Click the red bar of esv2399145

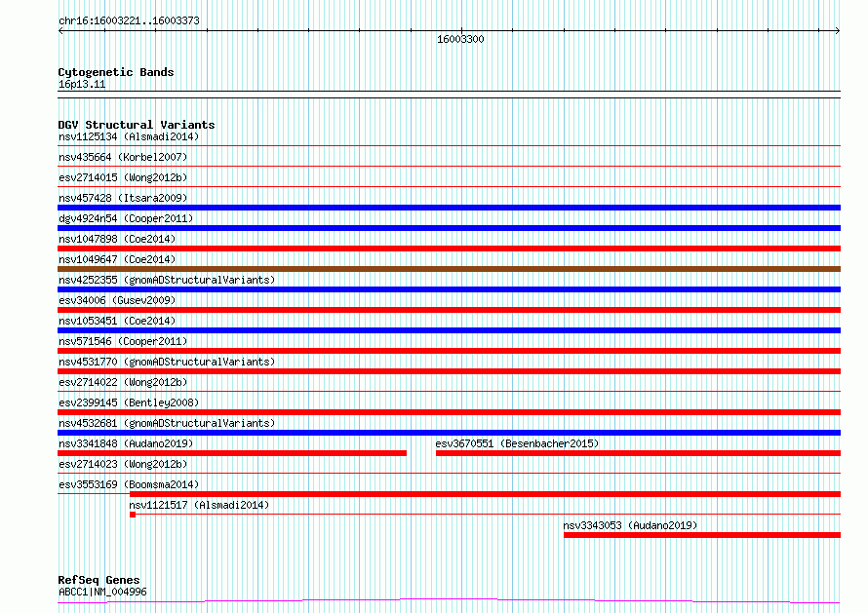(449, 412)
